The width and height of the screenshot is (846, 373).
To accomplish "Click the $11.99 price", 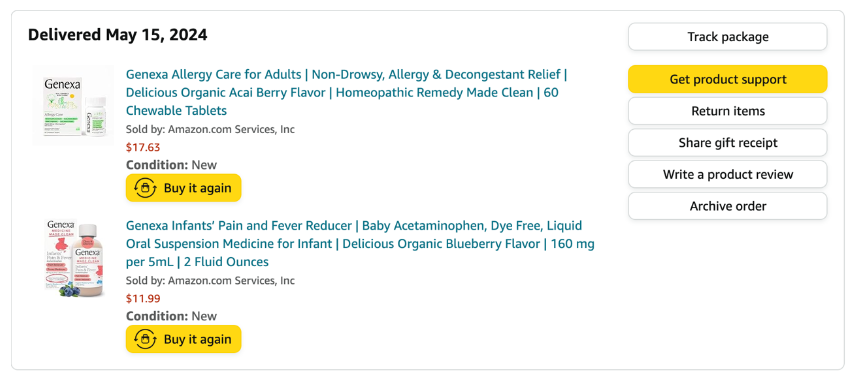I will click(143, 299).
